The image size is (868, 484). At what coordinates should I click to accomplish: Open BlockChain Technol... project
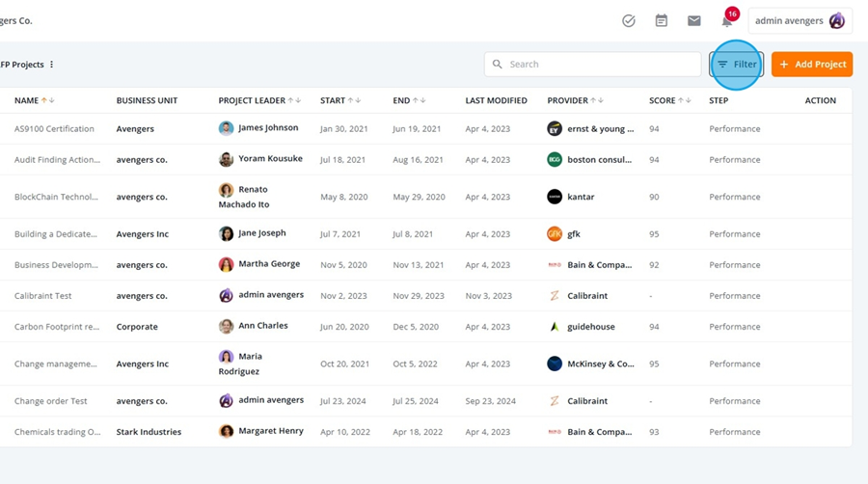[x=56, y=197]
